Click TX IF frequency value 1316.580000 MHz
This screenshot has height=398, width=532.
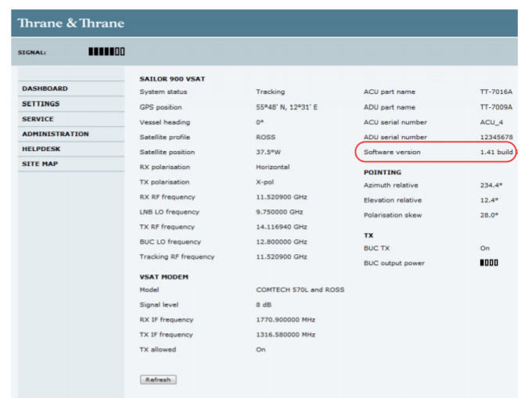(286, 335)
